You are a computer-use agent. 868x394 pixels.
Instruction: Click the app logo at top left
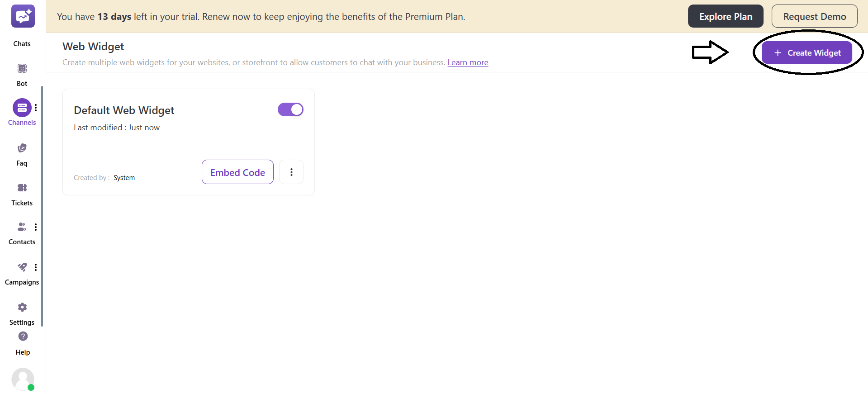[23, 16]
